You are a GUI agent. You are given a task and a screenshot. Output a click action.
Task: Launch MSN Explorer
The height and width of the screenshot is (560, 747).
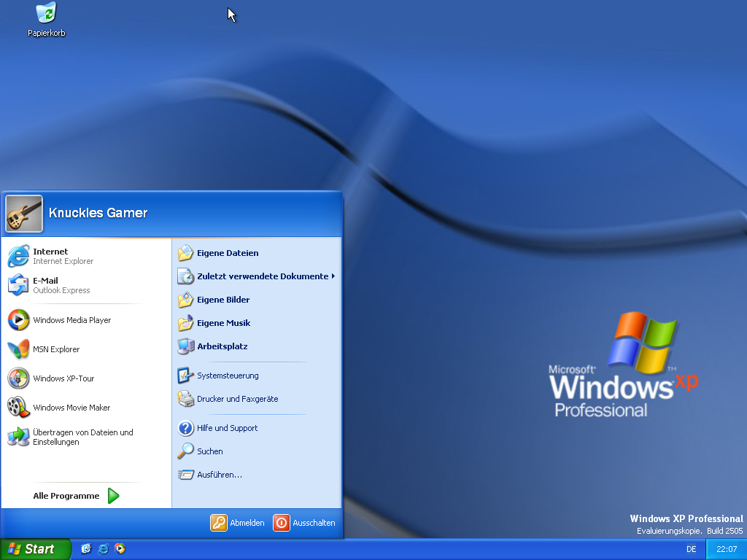(x=56, y=349)
